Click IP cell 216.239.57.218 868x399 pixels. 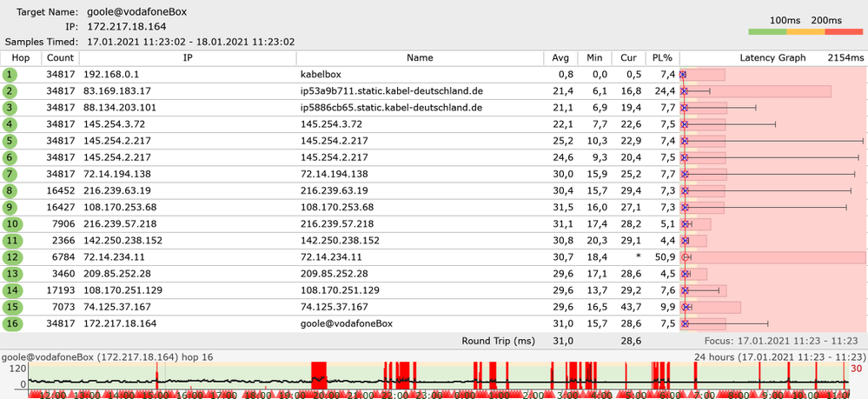pos(120,224)
